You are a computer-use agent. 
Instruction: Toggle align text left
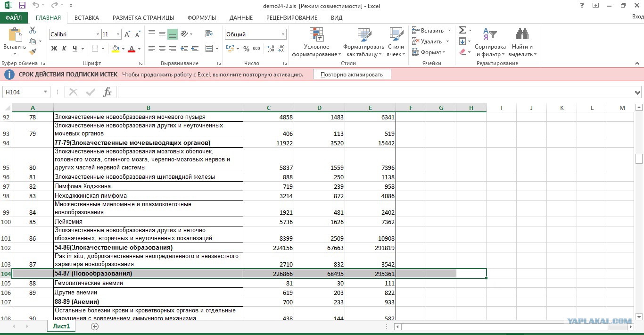point(152,49)
